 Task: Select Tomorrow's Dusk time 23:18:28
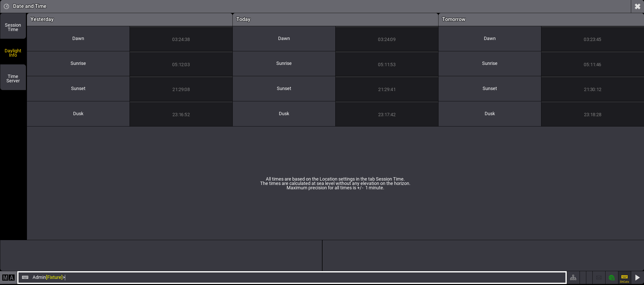click(592, 114)
